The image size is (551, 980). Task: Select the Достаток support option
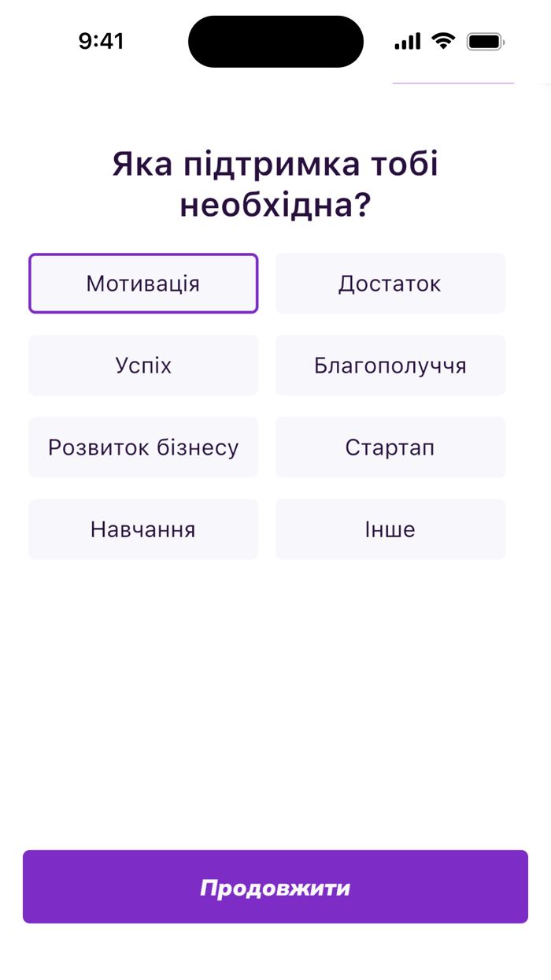pos(390,283)
